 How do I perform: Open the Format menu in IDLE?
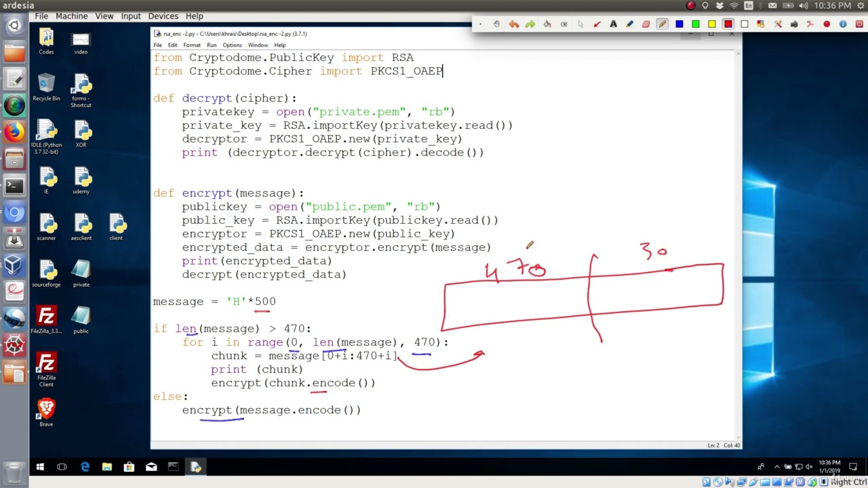pos(191,45)
